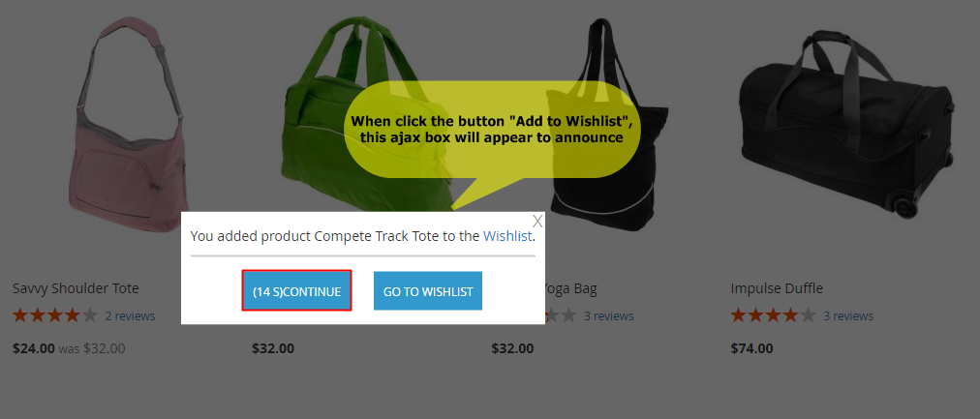Click the $24.00 sale price
The width and height of the screenshot is (980, 419).
pyautogui.click(x=34, y=348)
